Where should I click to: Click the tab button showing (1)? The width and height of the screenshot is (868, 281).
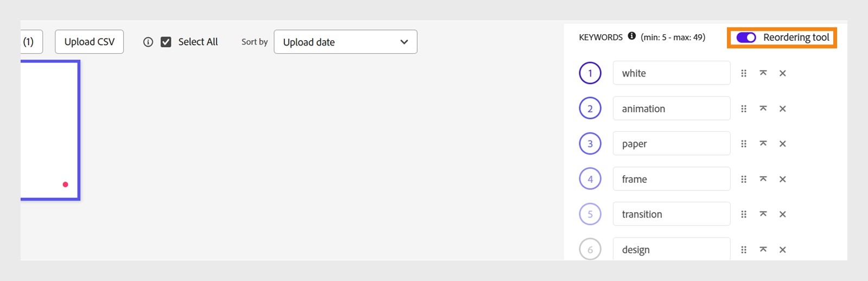[x=31, y=42]
